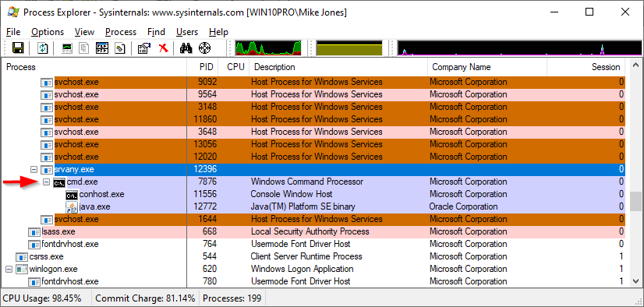Click the Refresh Now toolbar icon
The width and height of the screenshot is (644, 307).
click(x=43, y=48)
